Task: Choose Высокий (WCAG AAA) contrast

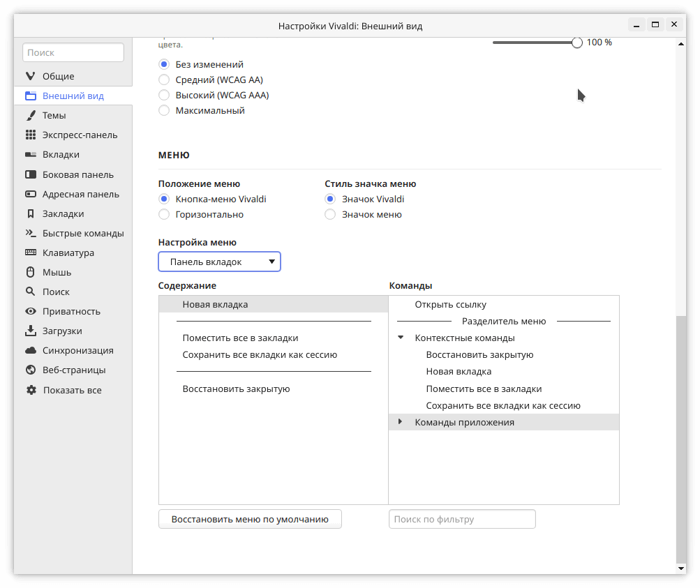Action: (x=164, y=95)
